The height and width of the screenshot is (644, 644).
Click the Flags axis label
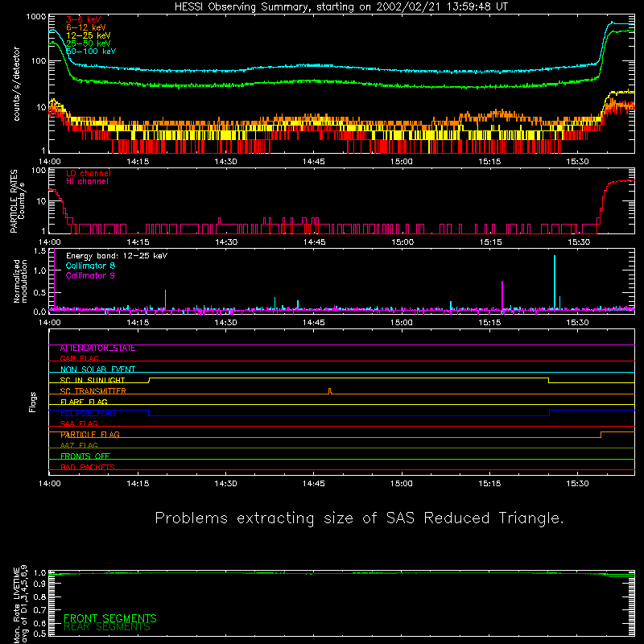click(x=33, y=402)
